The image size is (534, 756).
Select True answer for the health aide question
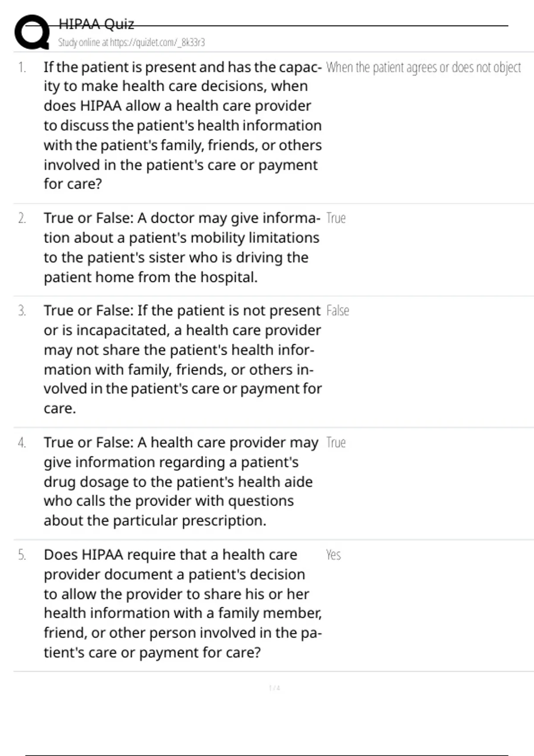(336, 443)
